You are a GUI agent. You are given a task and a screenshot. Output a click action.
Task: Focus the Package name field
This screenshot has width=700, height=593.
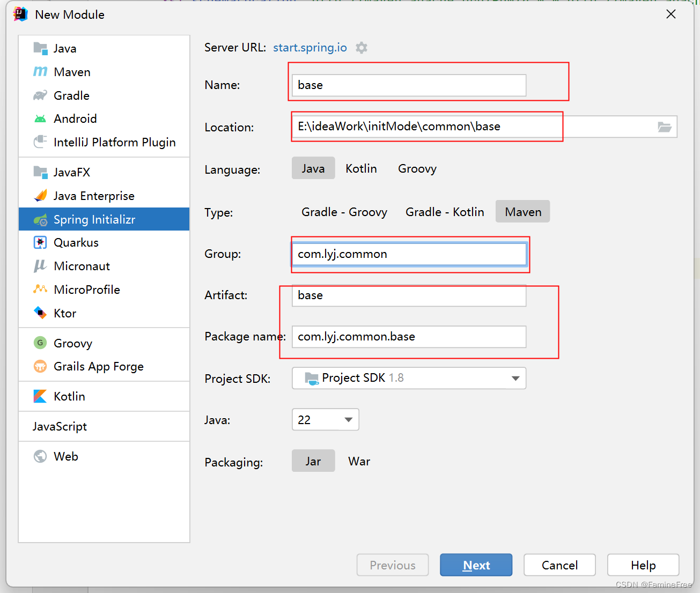409,337
